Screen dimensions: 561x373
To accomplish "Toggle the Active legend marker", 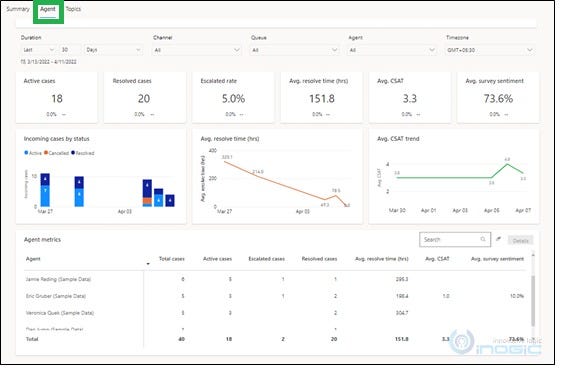I will click(26, 153).
